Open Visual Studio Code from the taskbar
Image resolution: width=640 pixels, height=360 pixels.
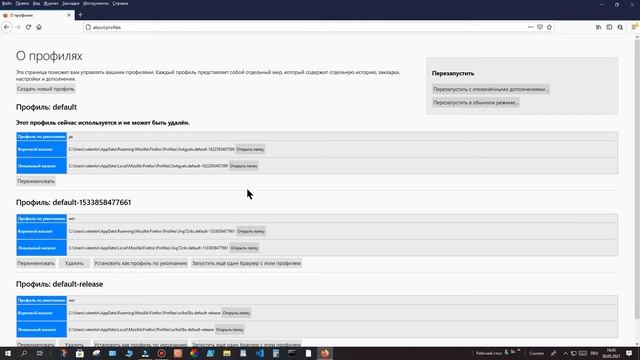tap(260, 353)
